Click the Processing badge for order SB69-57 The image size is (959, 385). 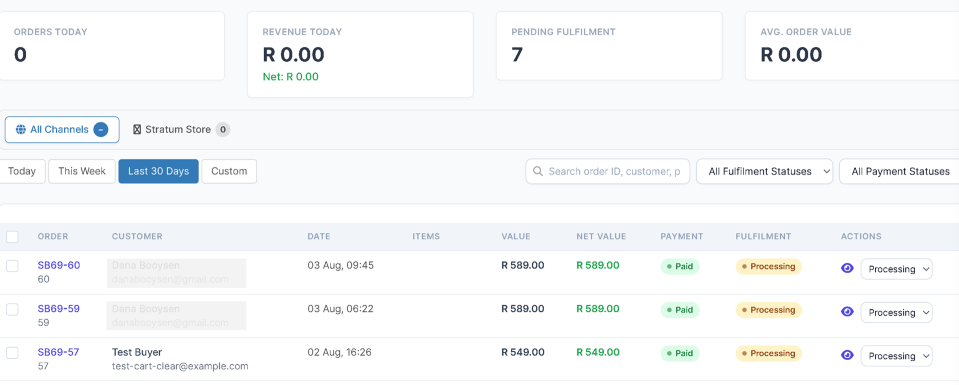click(x=768, y=353)
